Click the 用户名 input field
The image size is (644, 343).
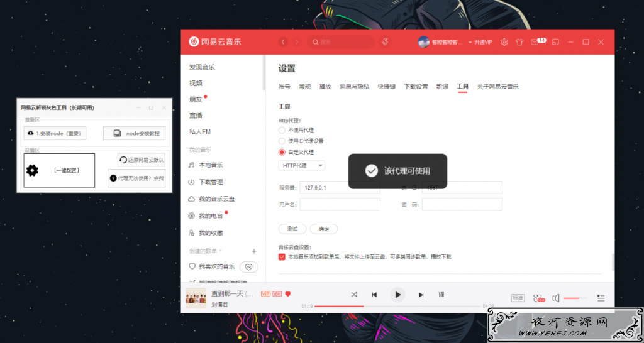340,204
